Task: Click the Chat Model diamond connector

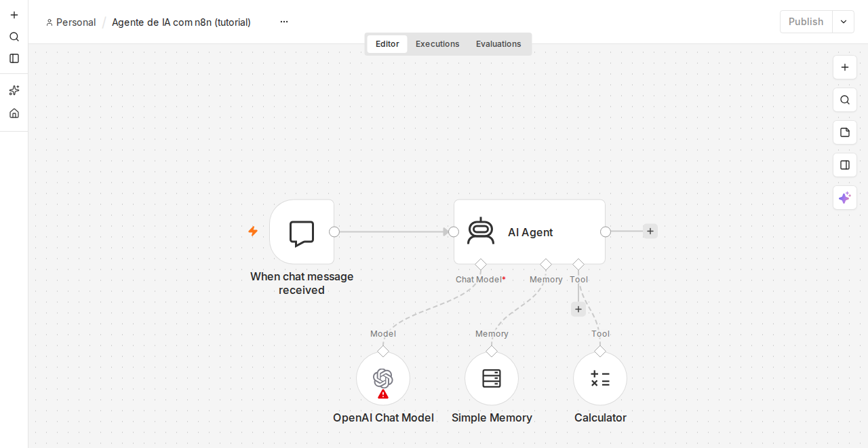Action: [x=481, y=264]
